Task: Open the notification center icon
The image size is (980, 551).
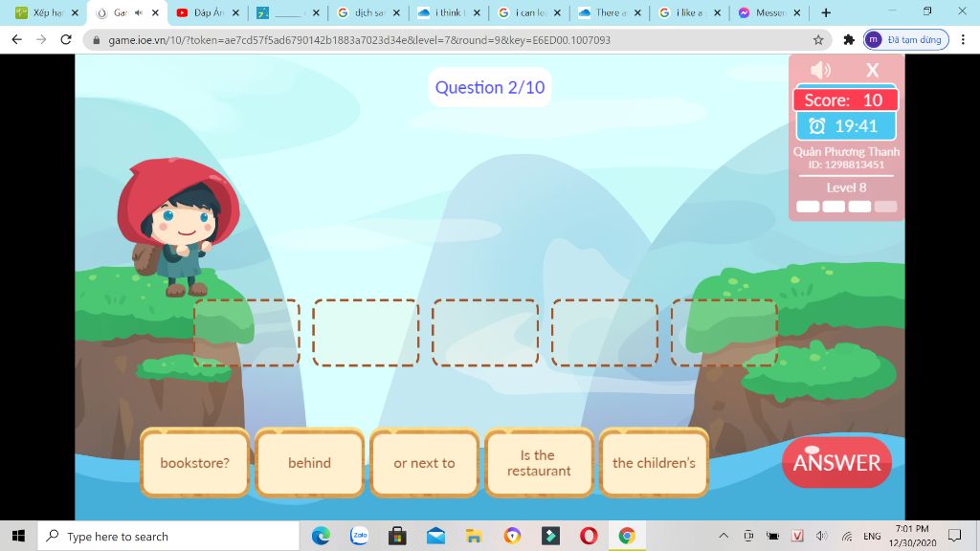Action: pos(954,536)
